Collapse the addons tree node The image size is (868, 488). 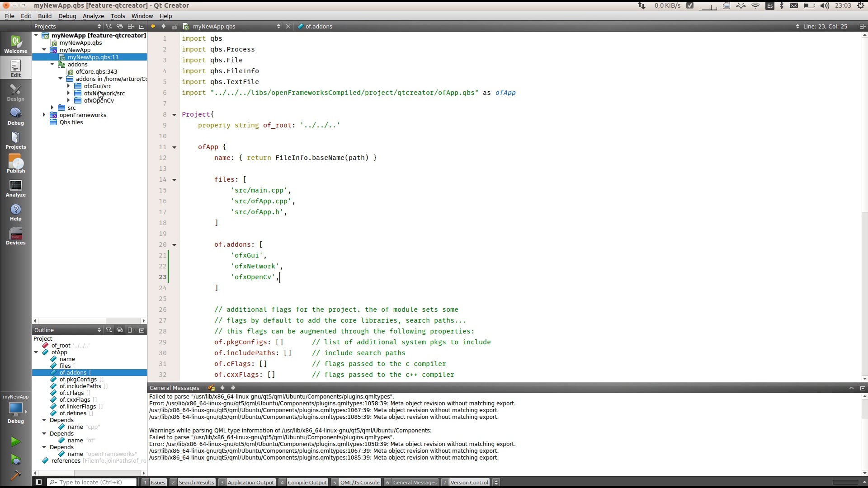(x=52, y=64)
